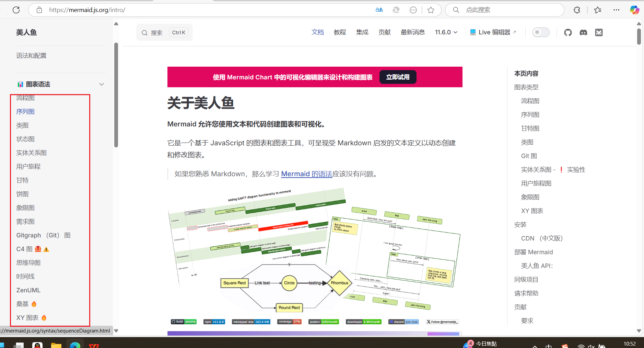Follow the Mermaid 的语法 link
The width and height of the screenshot is (644, 348).
[307, 174]
